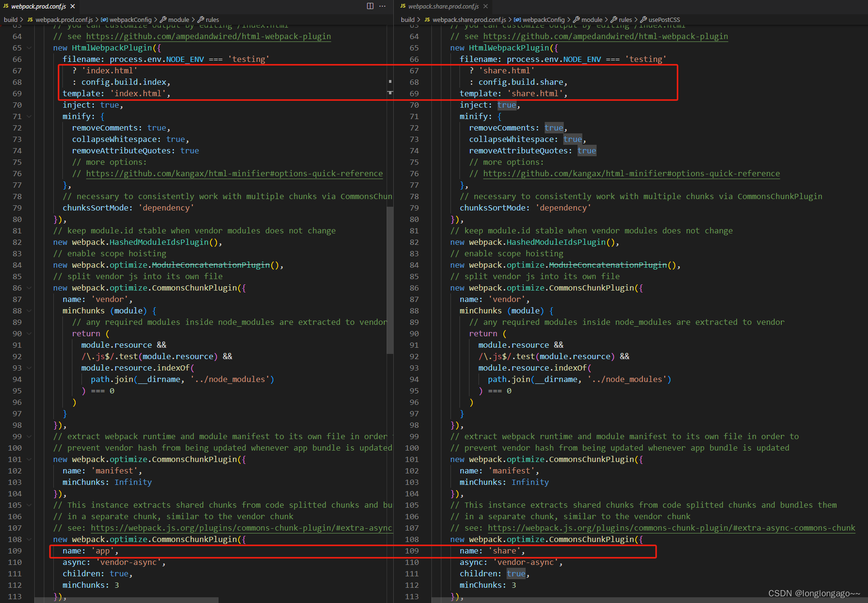Click wrench icon beside left 'rules' breadcrumb

pyautogui.click(x=200, y=20)
